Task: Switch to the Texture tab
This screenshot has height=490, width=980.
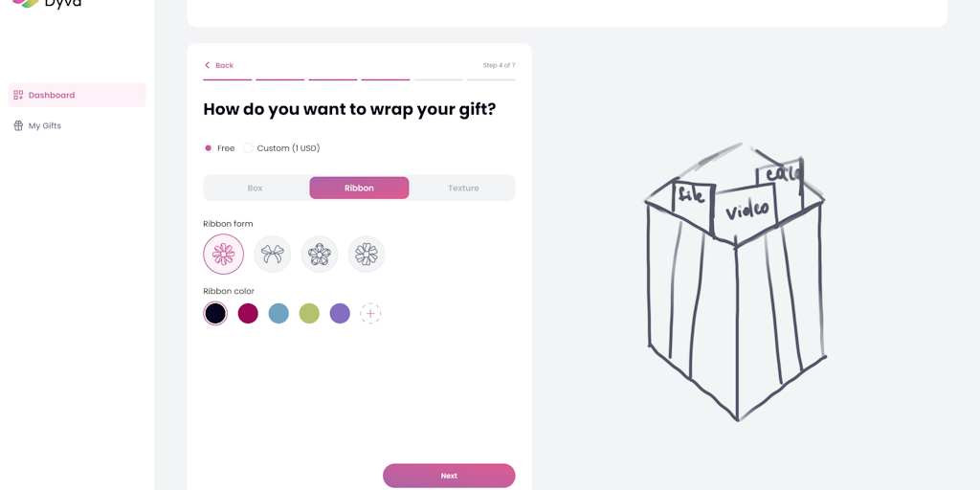Action: [463, 189]
